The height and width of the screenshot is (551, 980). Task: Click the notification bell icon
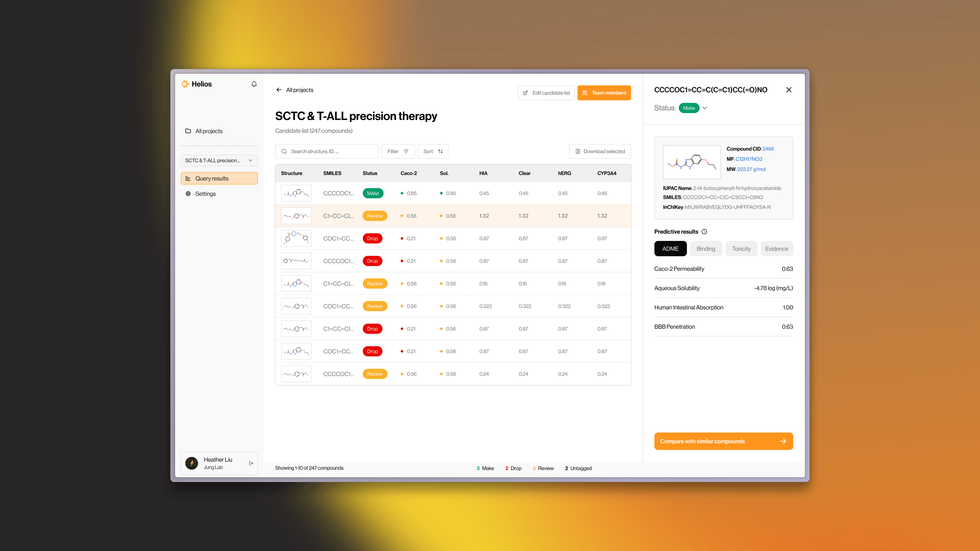(x=254, y=84)
